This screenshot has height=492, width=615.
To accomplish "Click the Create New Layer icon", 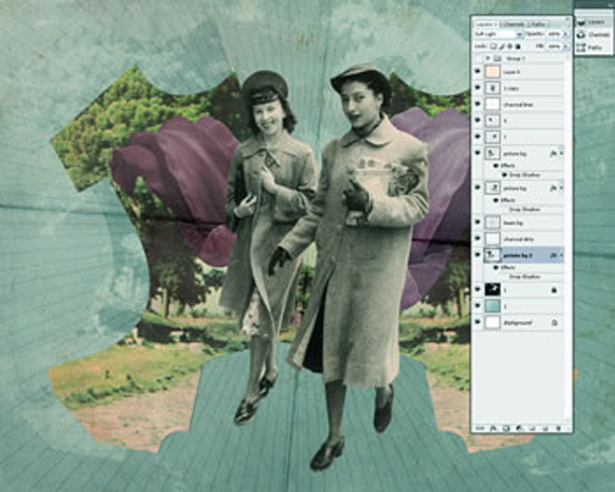I will pos(544,428).
